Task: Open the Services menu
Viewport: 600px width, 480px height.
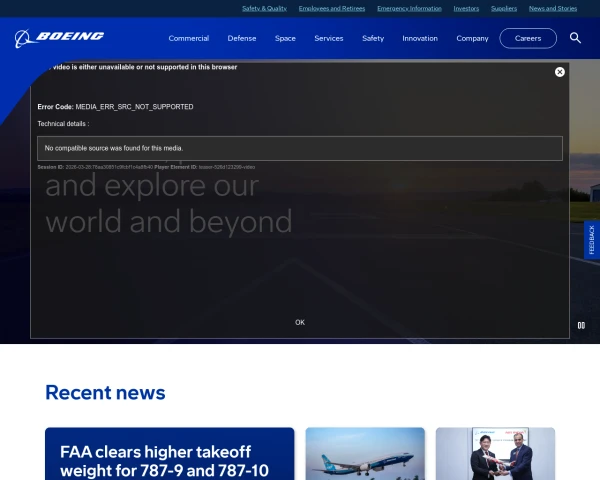Action: tap(329, 38)
